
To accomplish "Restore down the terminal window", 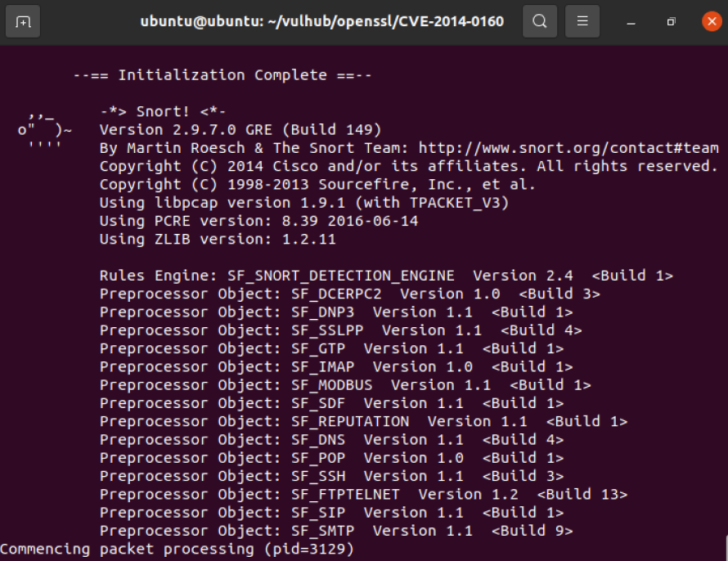I will click(x=671, y=21).
